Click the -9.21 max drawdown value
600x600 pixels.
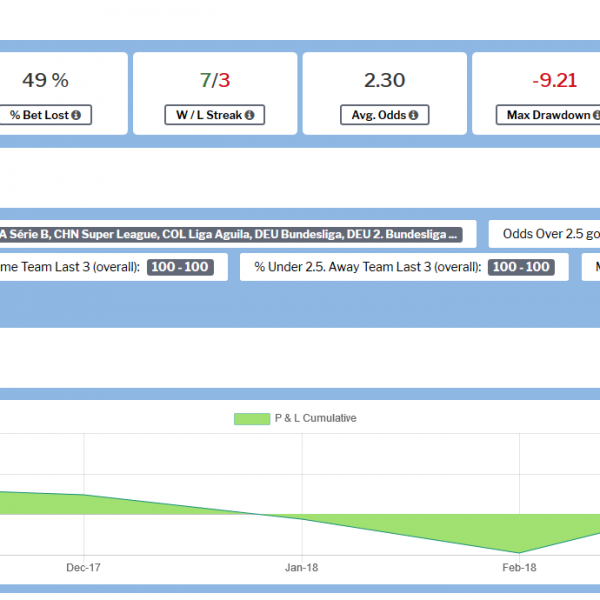point(554,80)
